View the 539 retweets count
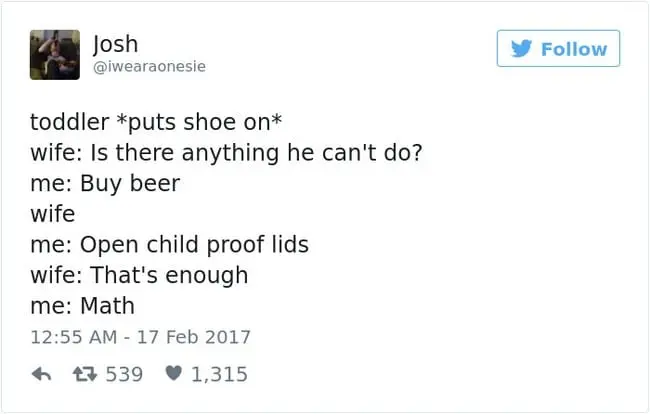650x414 pixels. 124,374
